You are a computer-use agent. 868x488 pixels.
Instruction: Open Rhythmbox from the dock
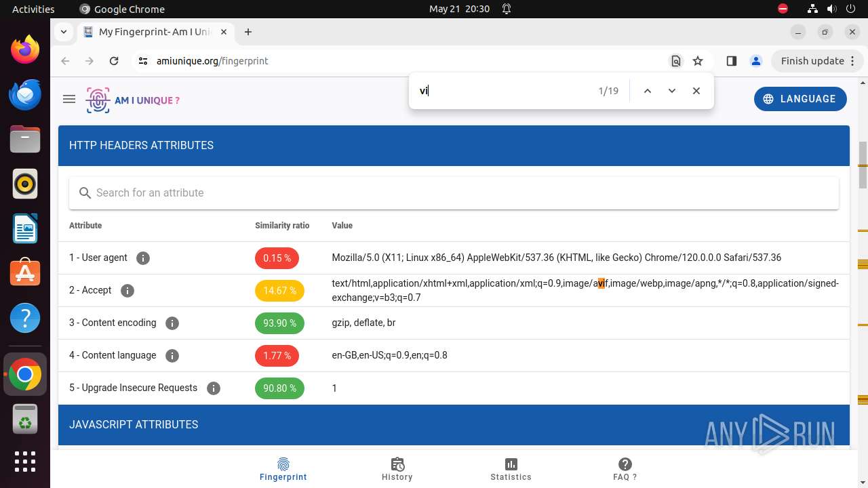pos(25,184)
